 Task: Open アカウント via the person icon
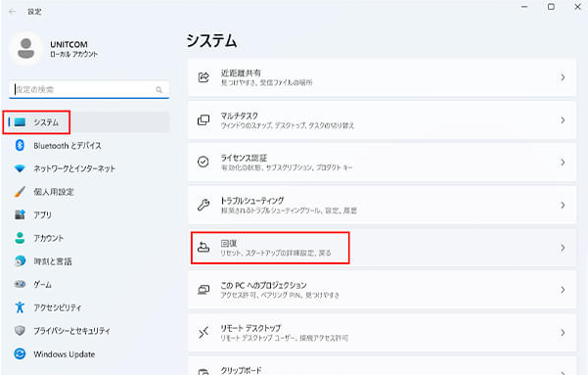(x=20, y=238)
